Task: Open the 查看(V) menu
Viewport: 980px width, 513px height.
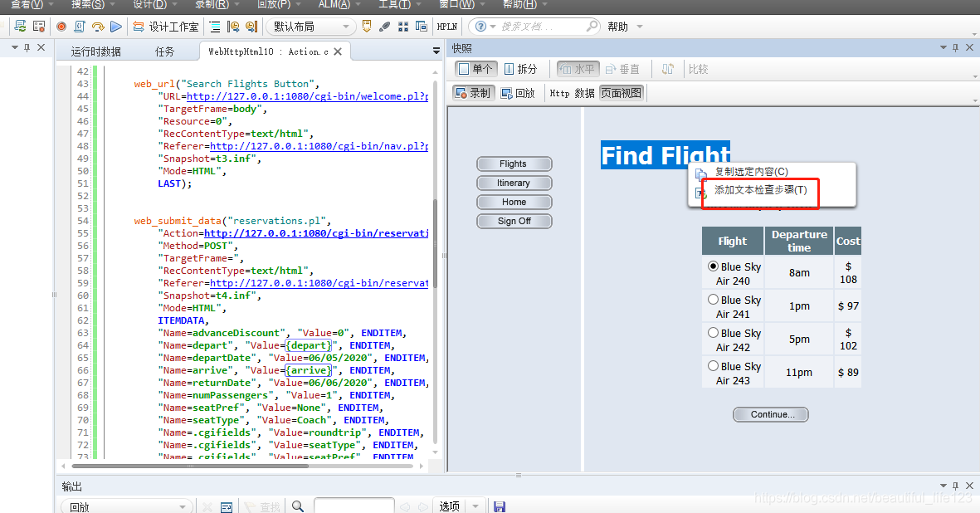Action: point(27,4)
